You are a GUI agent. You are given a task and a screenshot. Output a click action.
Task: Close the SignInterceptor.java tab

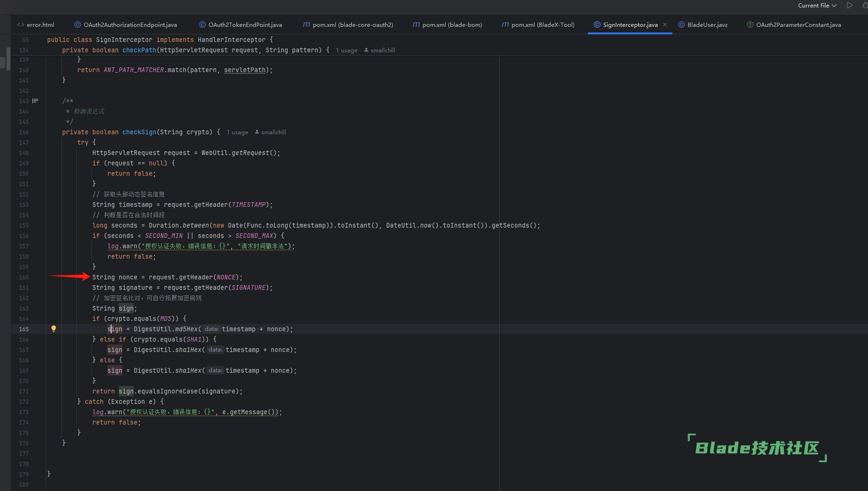pyautogui.click(x=665, y=25)
